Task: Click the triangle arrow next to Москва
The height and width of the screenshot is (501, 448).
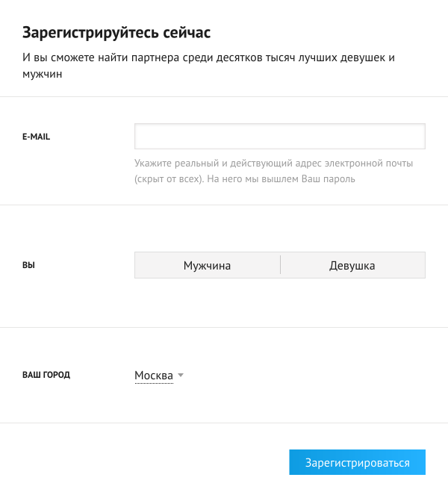Action: tap(181, 376)
